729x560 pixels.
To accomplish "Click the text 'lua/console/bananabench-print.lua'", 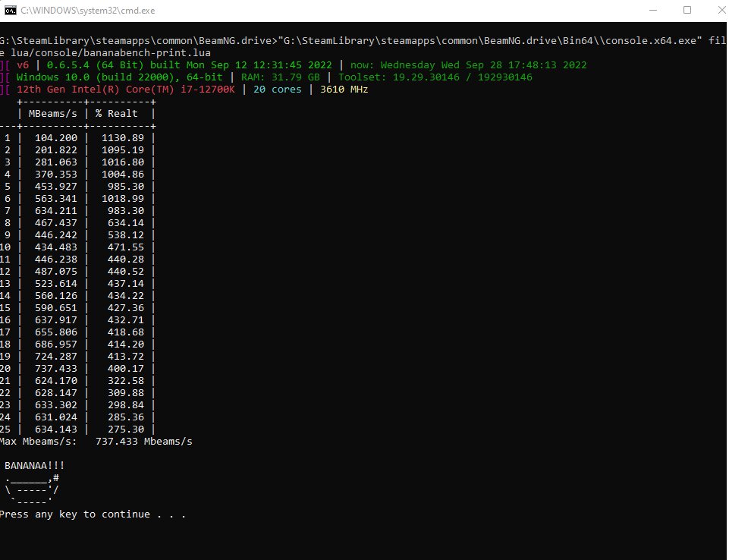I will [x=111, y=53].
